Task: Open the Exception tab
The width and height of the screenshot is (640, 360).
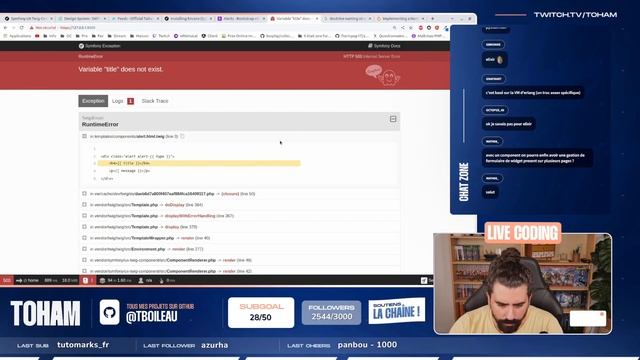Action: pyautogui.click(x=93, y=101)
